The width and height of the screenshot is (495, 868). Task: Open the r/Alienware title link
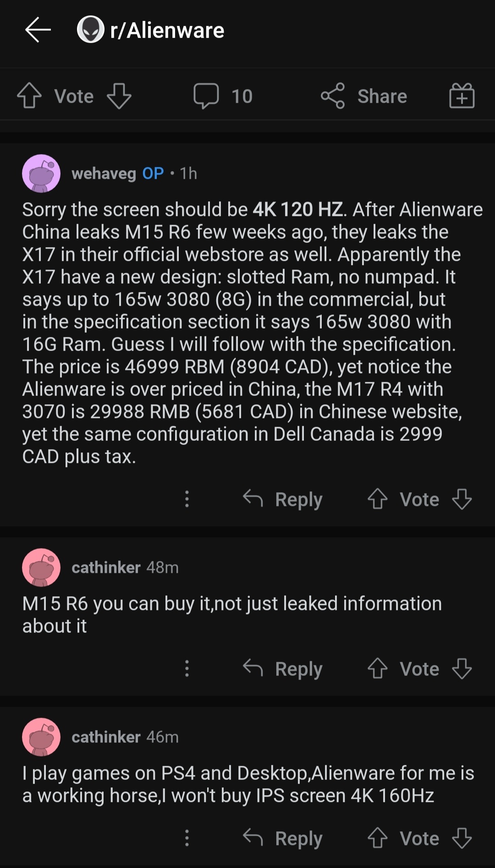point(167,30)
